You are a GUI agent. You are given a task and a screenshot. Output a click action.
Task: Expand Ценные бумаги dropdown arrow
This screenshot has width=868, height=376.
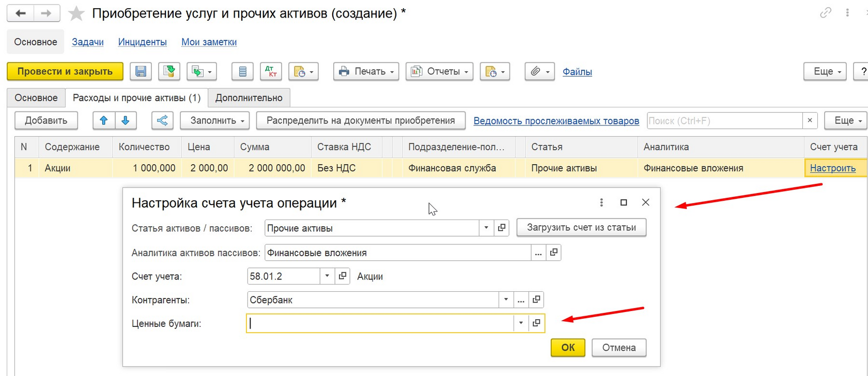(x=521, y=323)
